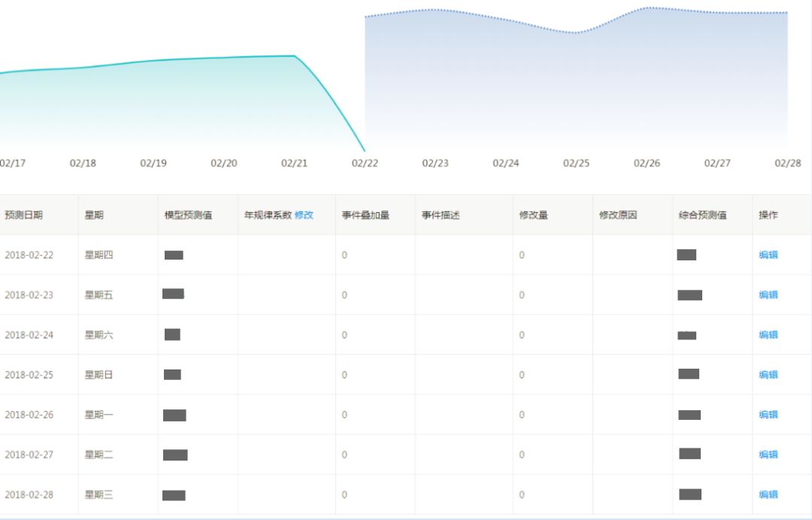The height and width of the screenshot is (520, 812).
Task: Click the 星期 column header
Action: (x=94, y=215)
